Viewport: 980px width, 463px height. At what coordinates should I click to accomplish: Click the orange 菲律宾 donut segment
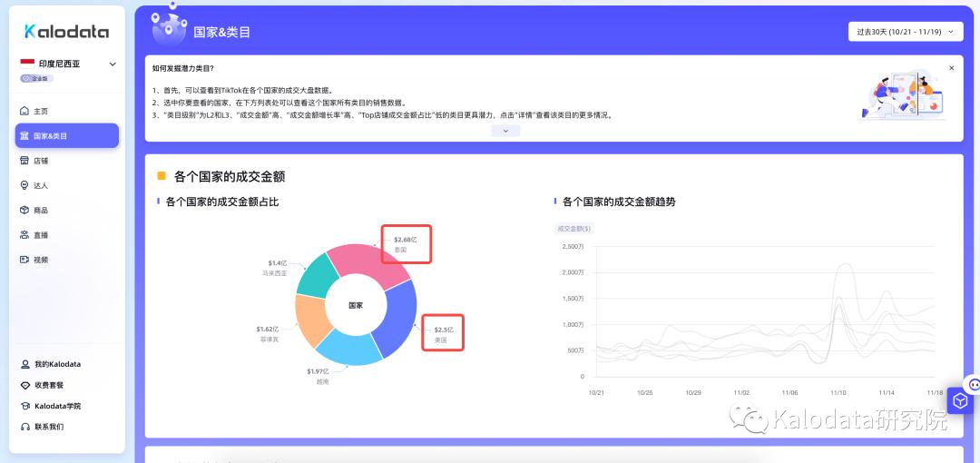312,319
